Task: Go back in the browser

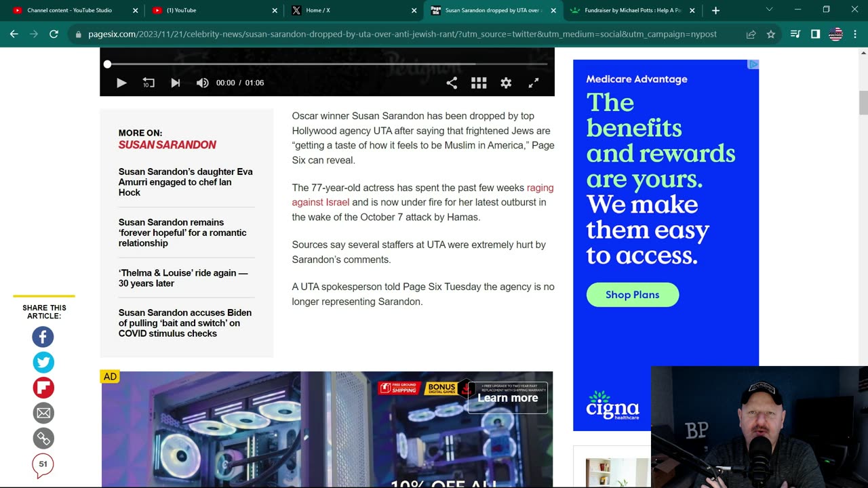Action: click(14, 34)
